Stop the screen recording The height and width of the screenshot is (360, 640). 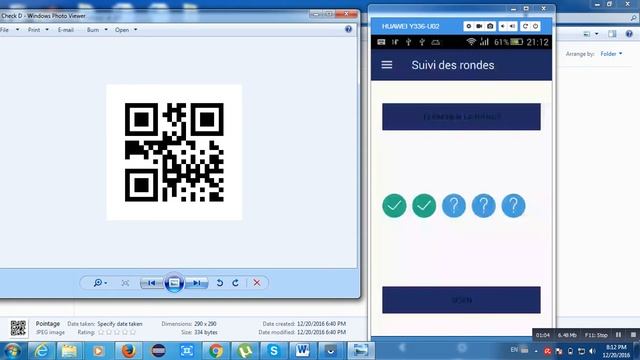click(x=633, y=335)
